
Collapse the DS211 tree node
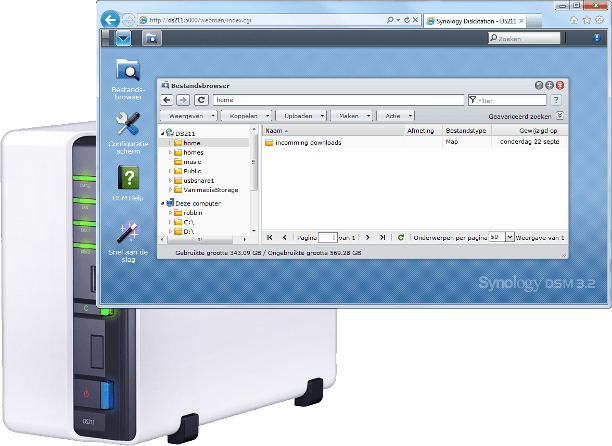[163, 133]
